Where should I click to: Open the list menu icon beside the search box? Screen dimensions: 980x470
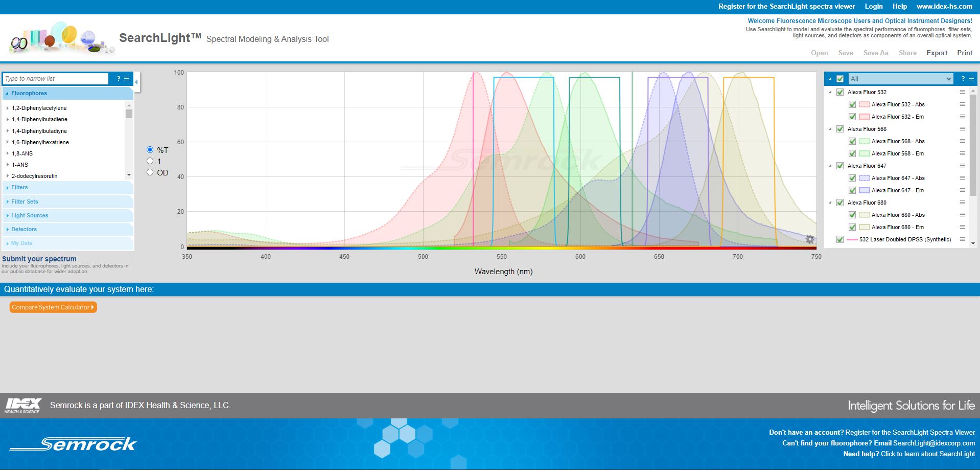point(127,78)
